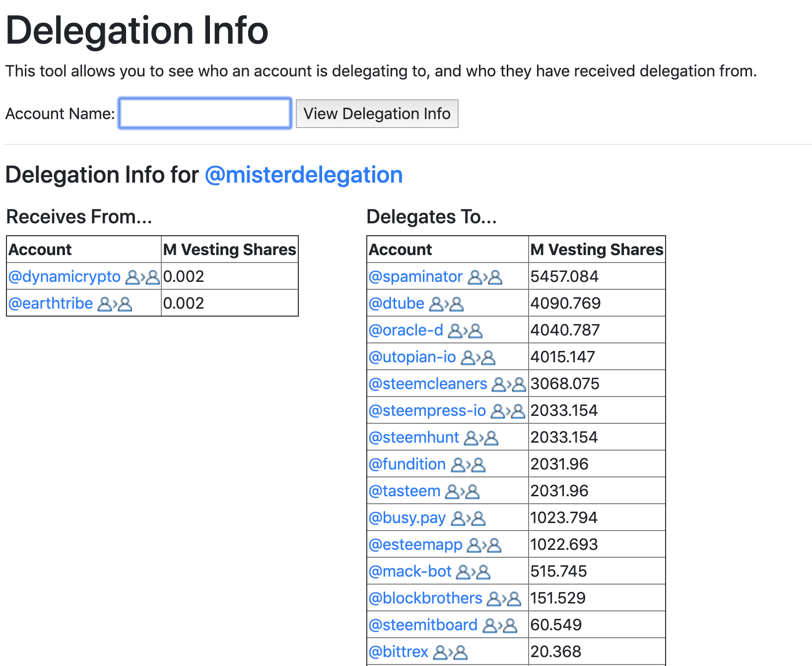View delegation icon for @steemitboard

coord(500,625)
